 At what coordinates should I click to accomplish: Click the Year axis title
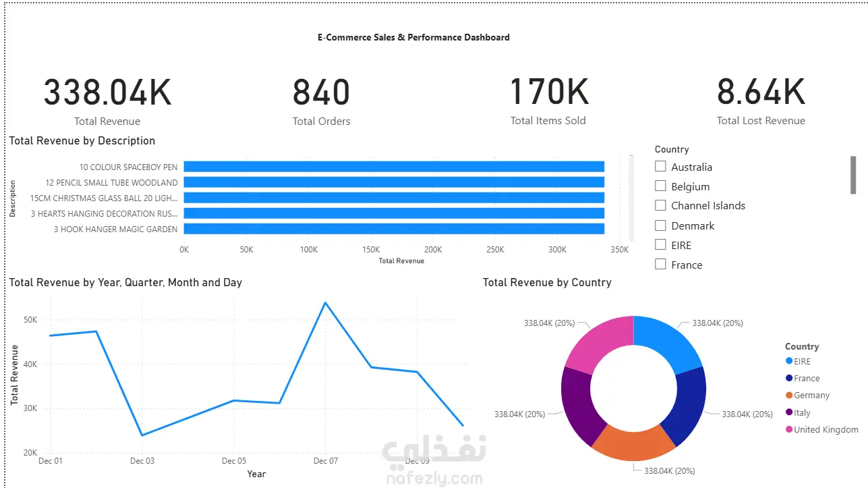[256, 474]
